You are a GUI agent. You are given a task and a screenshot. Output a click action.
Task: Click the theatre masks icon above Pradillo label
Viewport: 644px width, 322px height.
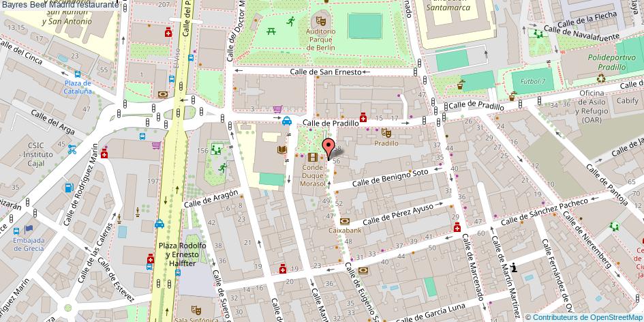tap(386, 132)
